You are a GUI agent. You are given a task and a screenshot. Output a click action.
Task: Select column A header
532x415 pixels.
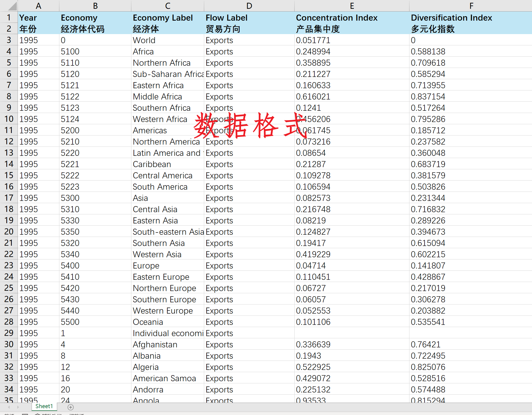[x=38, y=6]
